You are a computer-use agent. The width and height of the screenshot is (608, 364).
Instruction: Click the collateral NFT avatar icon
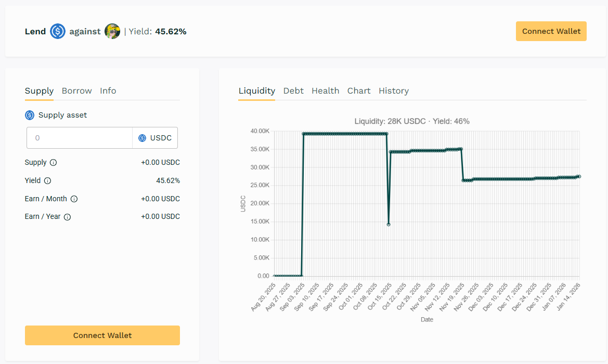[x=112, y=31]
